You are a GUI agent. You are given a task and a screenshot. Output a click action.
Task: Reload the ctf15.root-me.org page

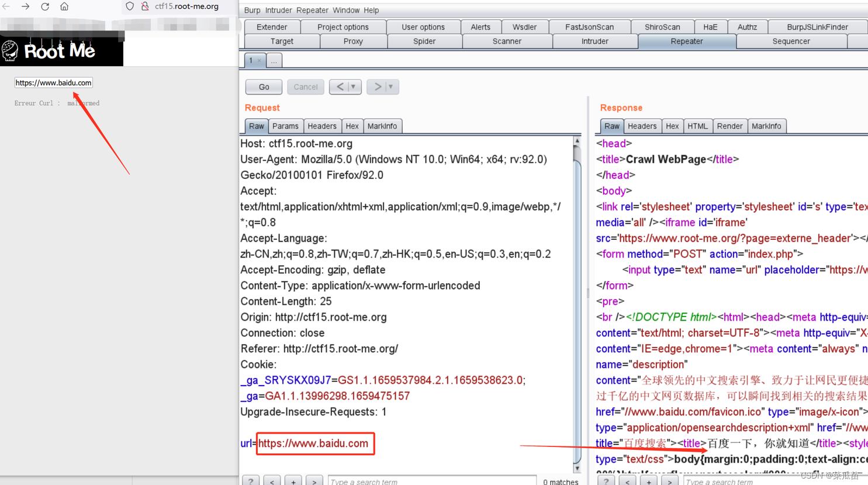coord(45,6)
